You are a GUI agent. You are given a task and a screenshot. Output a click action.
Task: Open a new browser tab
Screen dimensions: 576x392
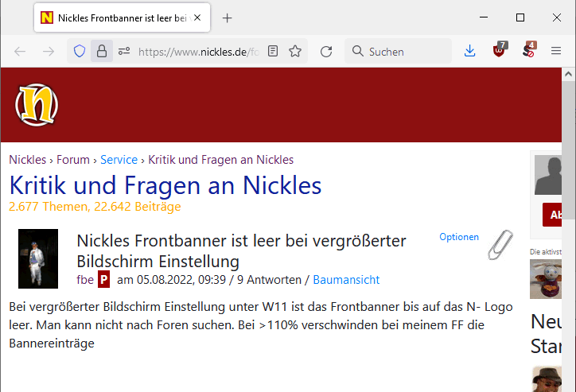click(228, 17)
